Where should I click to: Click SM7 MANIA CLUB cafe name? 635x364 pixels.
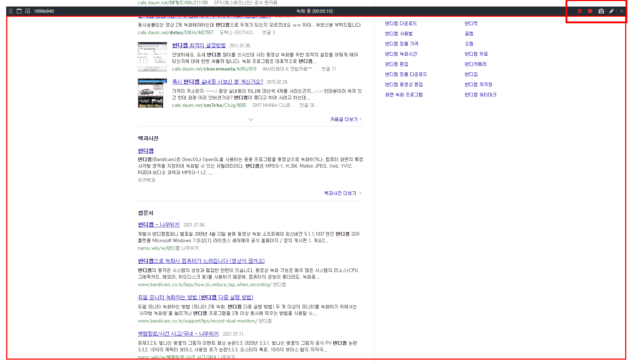[271, 105]
